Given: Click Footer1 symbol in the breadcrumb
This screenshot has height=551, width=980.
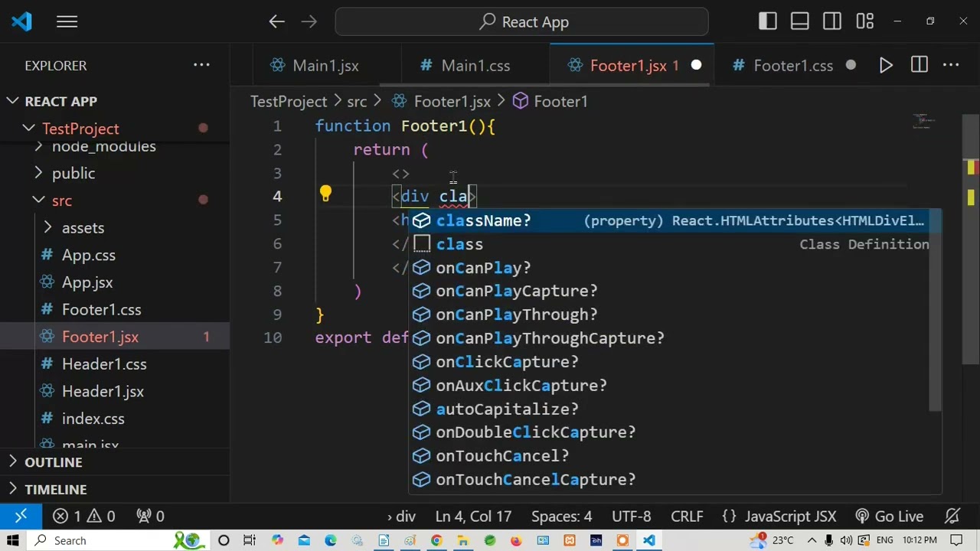Looking at the screenshot, I should click(x=560, y=101).
